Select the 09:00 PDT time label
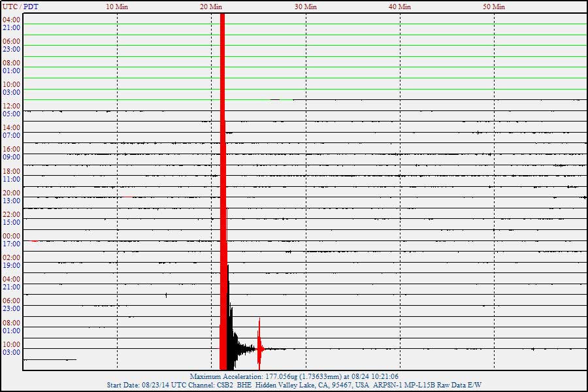This screenshot has width=588, height=392. tap(11, 157)
